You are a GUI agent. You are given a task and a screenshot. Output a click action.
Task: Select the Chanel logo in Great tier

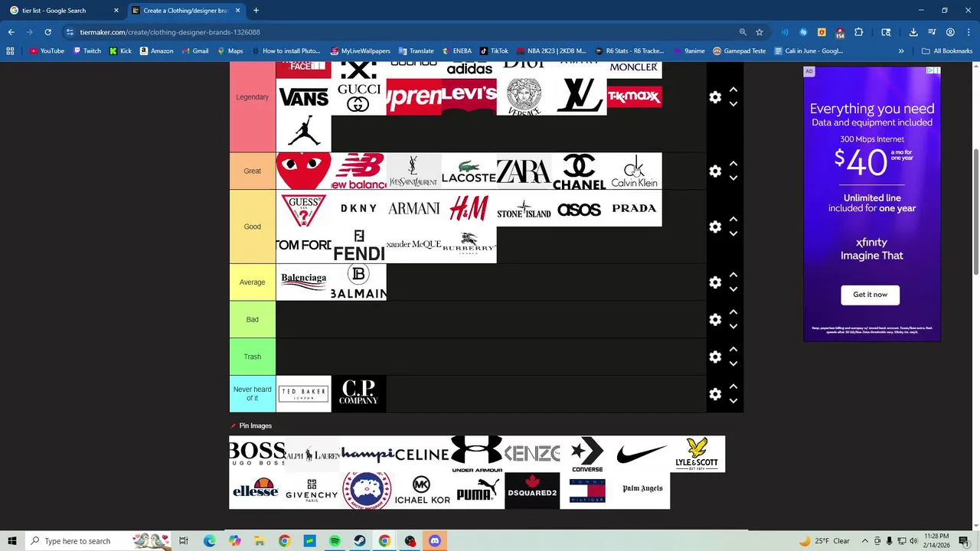pos(580,171)
